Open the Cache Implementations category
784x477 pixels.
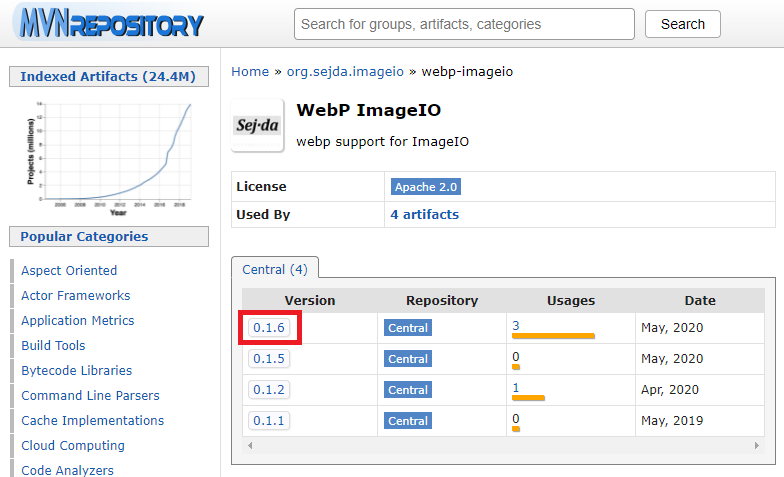92,420
